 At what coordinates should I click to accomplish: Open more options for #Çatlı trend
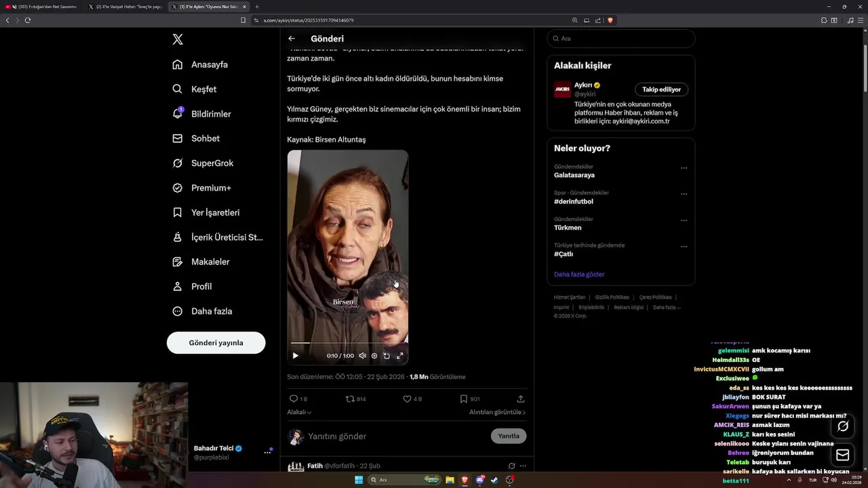pos(684,247)
